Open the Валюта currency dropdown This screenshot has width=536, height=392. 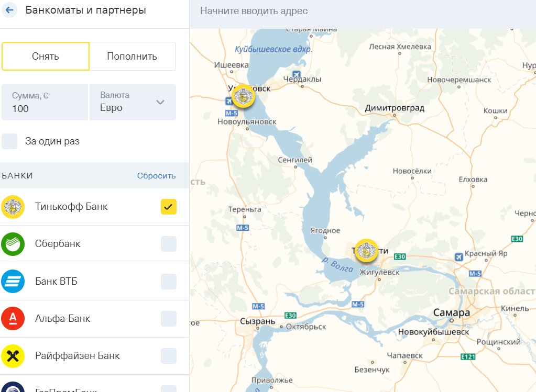point(133,102)
